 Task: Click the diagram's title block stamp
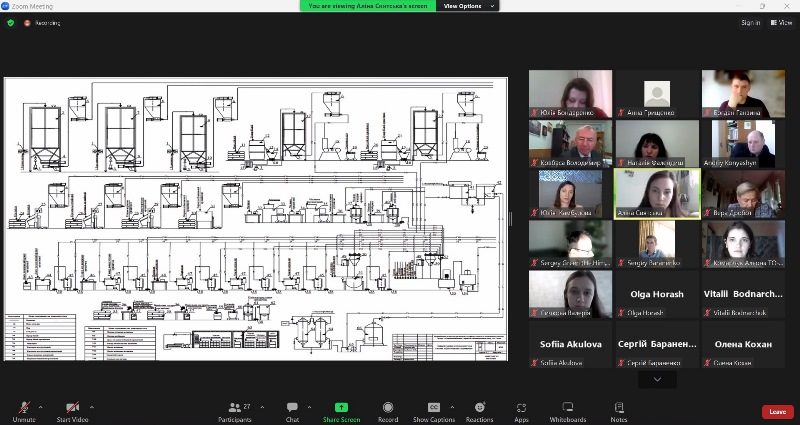tap(449, 347)
